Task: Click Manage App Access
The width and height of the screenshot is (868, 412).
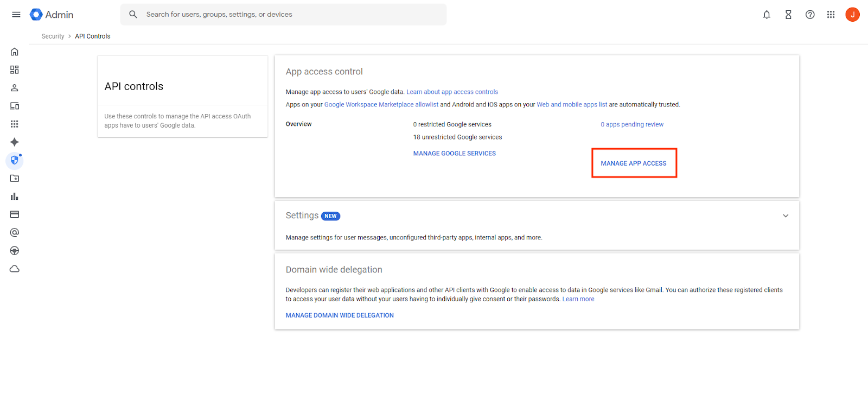Action: point(634,163)
